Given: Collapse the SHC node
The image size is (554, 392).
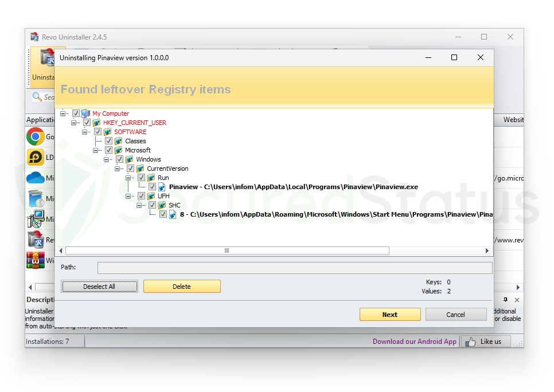Looking at the screenshot, I should tap(139, 205).
